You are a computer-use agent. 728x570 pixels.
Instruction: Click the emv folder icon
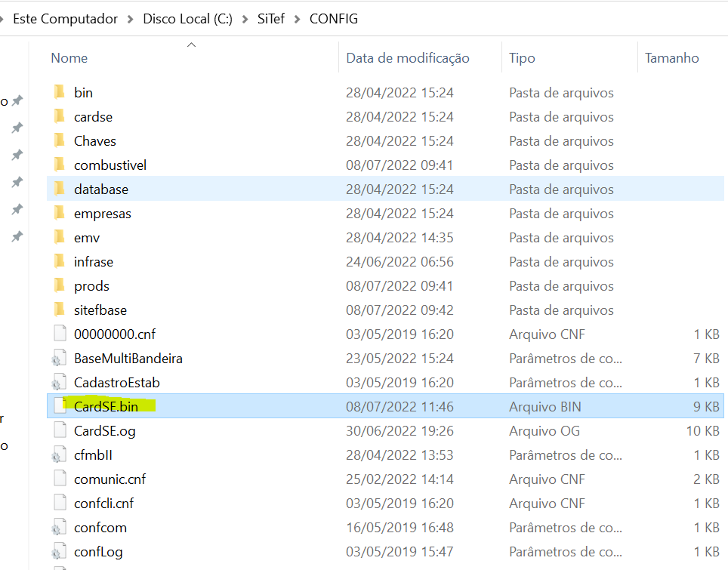point(60,237)
